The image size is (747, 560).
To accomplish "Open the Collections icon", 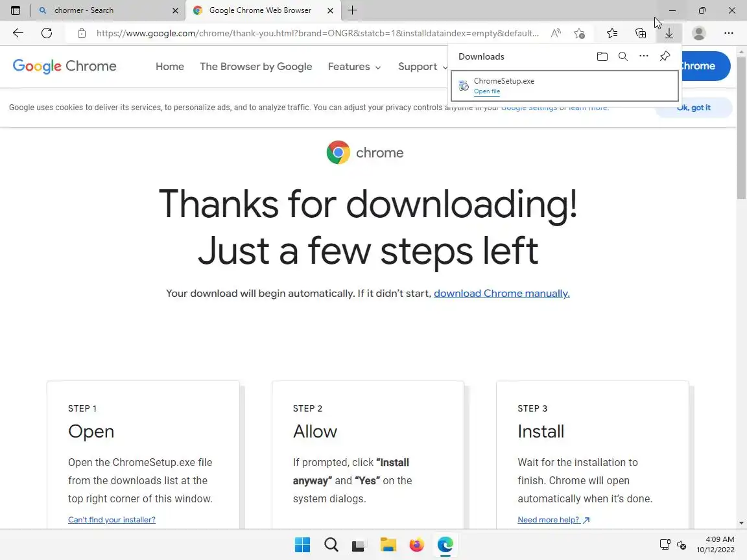I will [641, 33].
